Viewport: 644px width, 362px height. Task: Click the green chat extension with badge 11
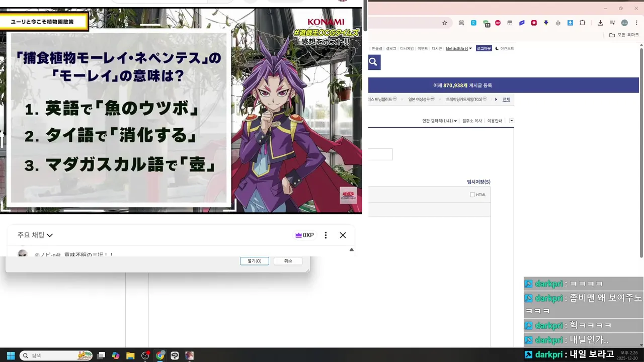486,23
